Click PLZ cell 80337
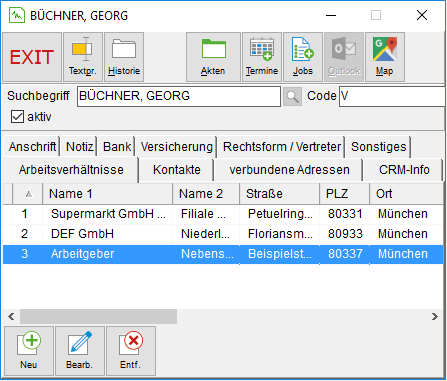 pos(345,254)
